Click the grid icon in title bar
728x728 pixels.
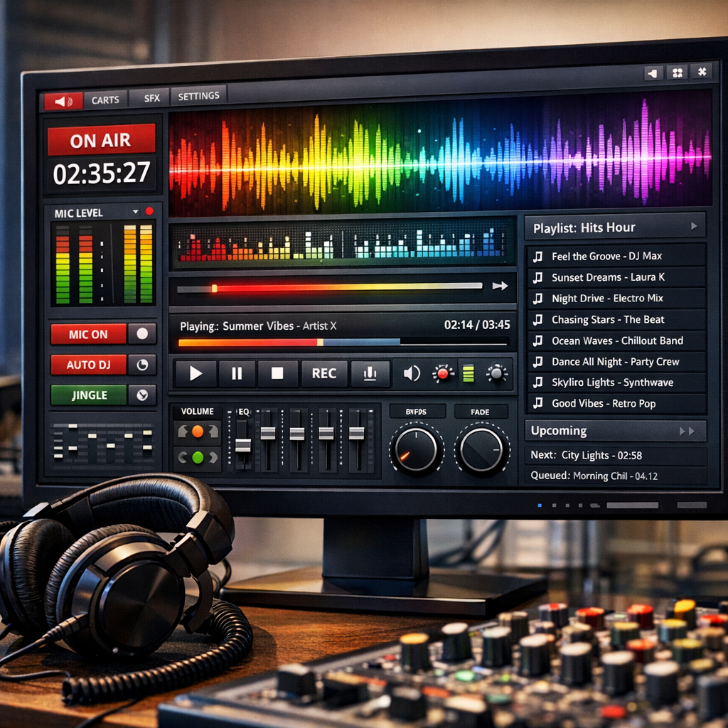click(x=678, y=73)
